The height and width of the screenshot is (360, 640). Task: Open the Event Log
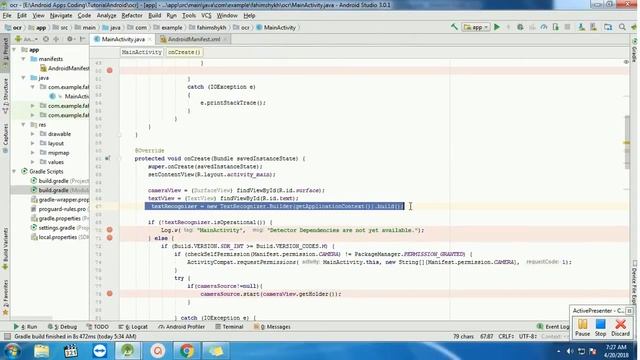(x=553, y=327)
